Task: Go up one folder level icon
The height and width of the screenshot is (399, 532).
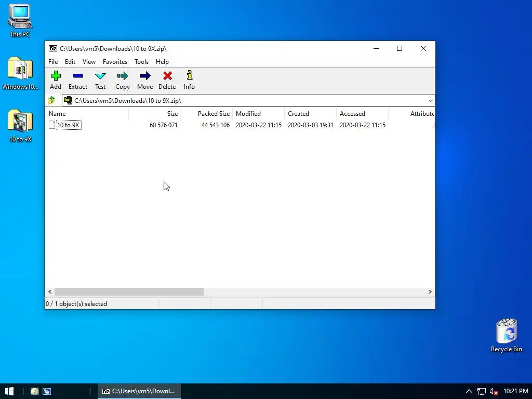Action: point(51,100)
